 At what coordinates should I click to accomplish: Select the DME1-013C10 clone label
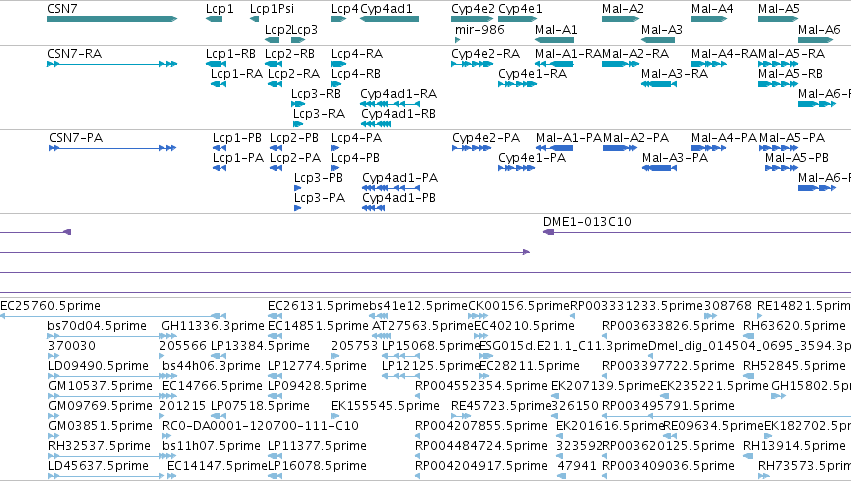pyautogui.click(x=587, y=222)
